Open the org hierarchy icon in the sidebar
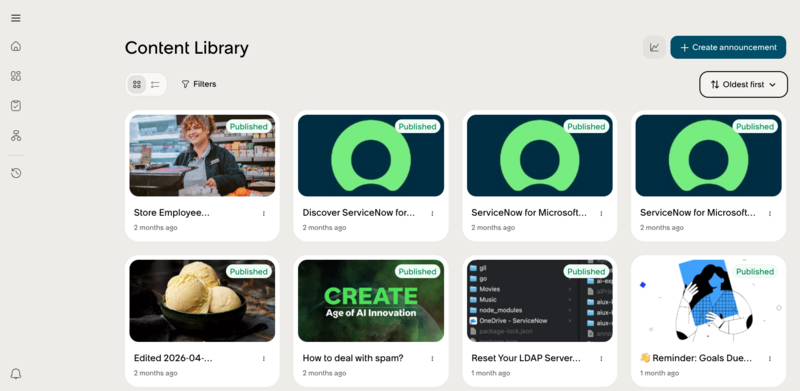This screenshot has height=391, width=800. coord(16,136)
